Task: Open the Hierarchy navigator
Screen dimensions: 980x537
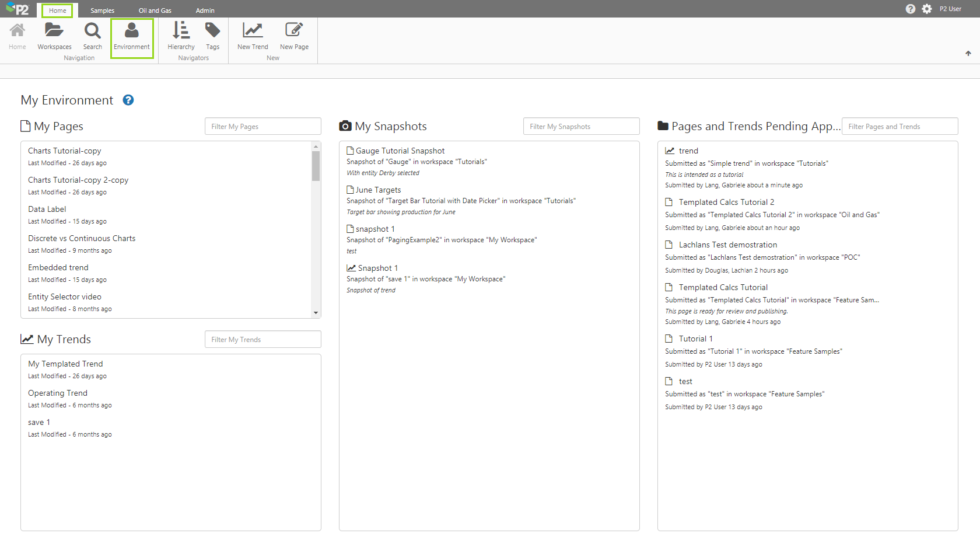Action: point(181,31)
